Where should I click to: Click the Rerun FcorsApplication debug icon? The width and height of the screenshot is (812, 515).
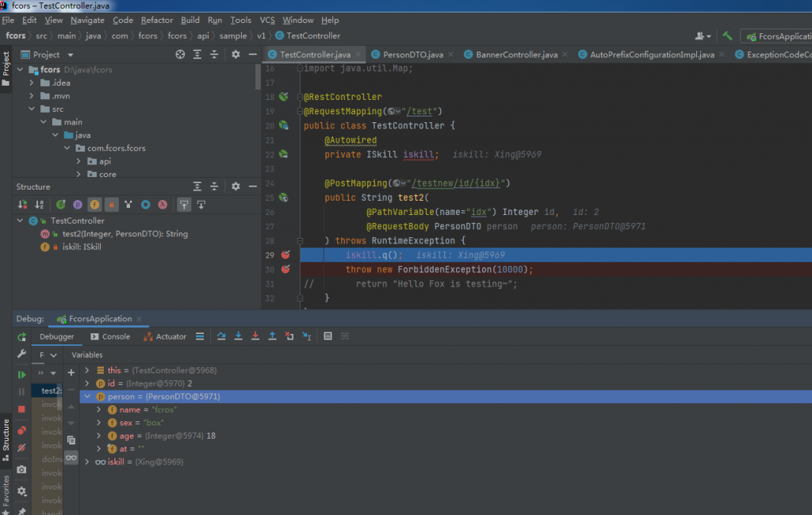click(21, 337)
